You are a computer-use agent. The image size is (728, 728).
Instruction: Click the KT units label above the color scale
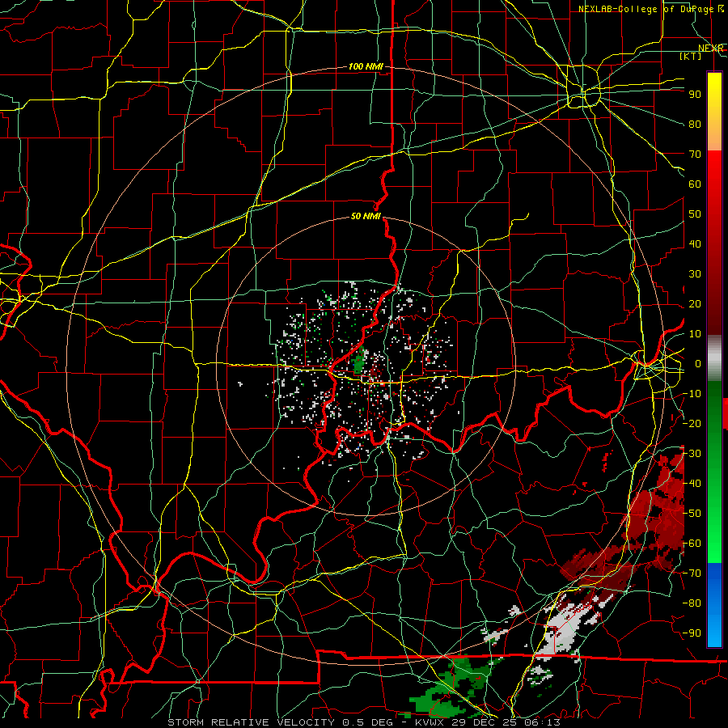691,56
